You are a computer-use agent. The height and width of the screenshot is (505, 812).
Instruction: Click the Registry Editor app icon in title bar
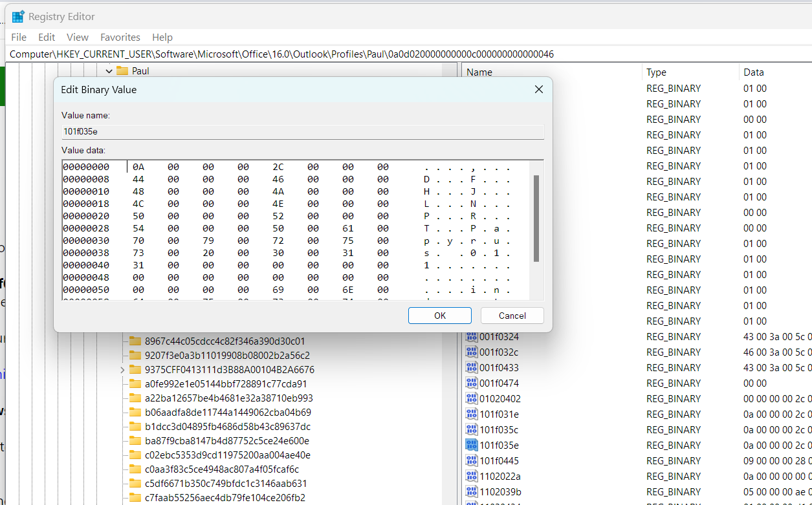tap(18, 17)
